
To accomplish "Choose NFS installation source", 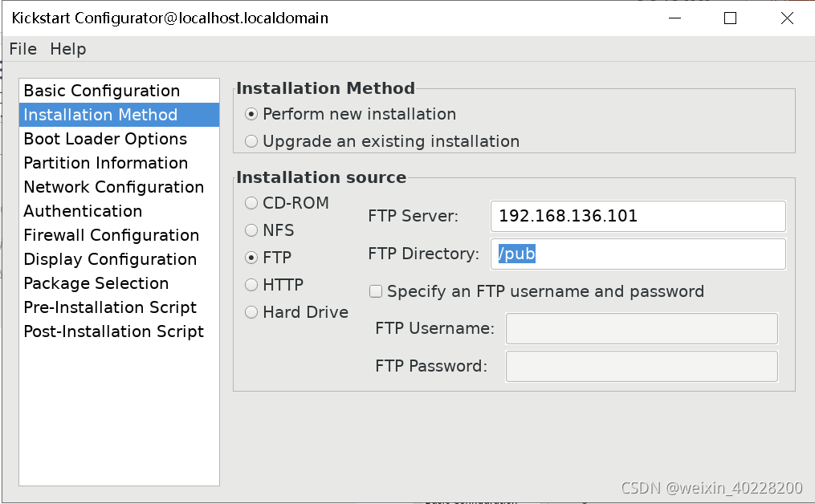I will tap(252, 230).
